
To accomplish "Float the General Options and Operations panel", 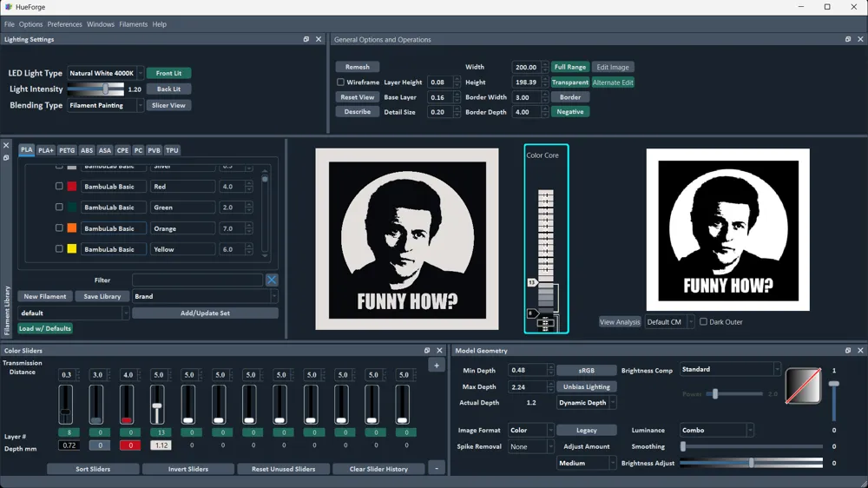I will pyautogui.click(x=848, y=39).
